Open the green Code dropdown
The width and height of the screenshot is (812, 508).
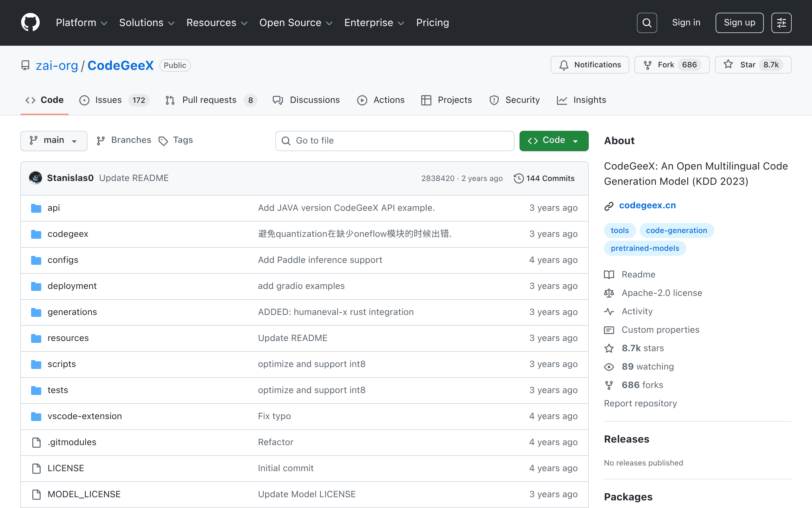click(553, 141)
